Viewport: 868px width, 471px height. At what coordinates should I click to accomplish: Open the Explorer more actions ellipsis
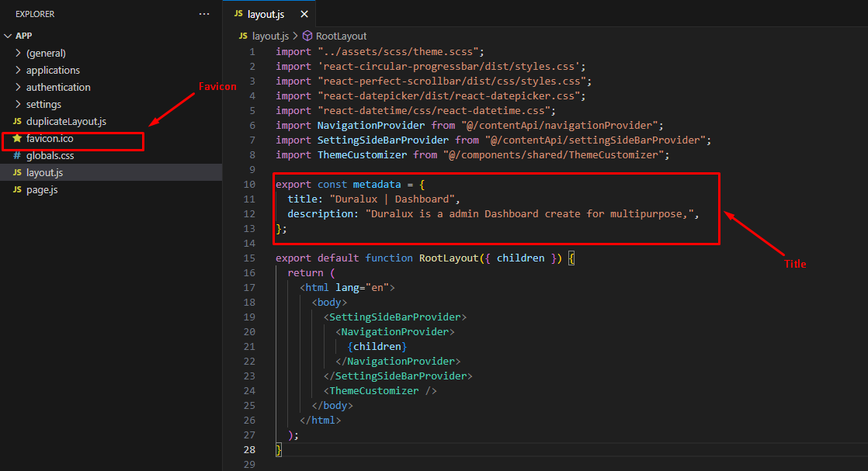coord(204,14)
